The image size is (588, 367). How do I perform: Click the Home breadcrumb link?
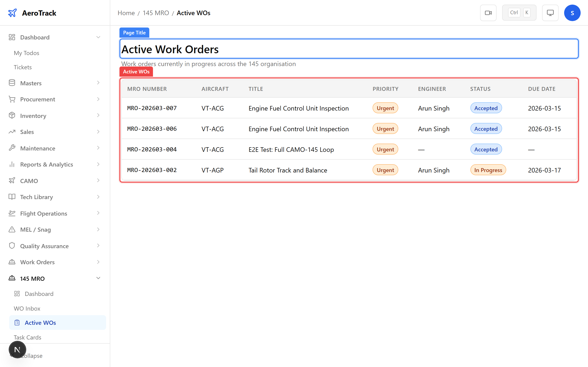click(126, 13)
